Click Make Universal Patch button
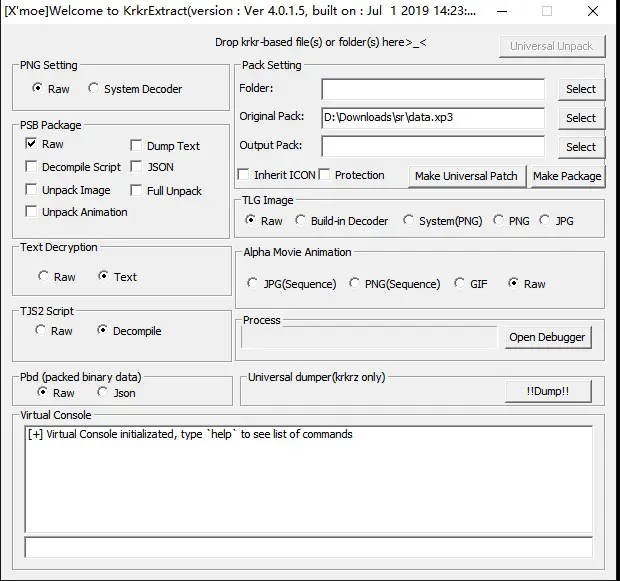620x581 pixels. pyautogui.click(x=467, y=176)
